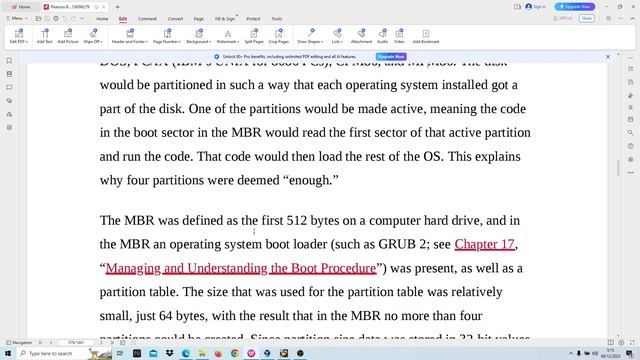640x360 pixels.
Task: Click the Share button
Action: pos(587,18)
